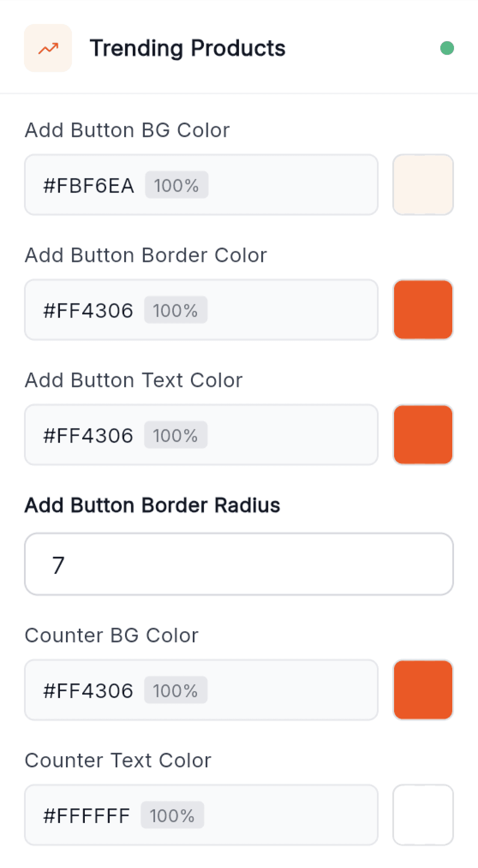
Task: Click the #FBF6EA hex input field
Action: coord(201,184)
